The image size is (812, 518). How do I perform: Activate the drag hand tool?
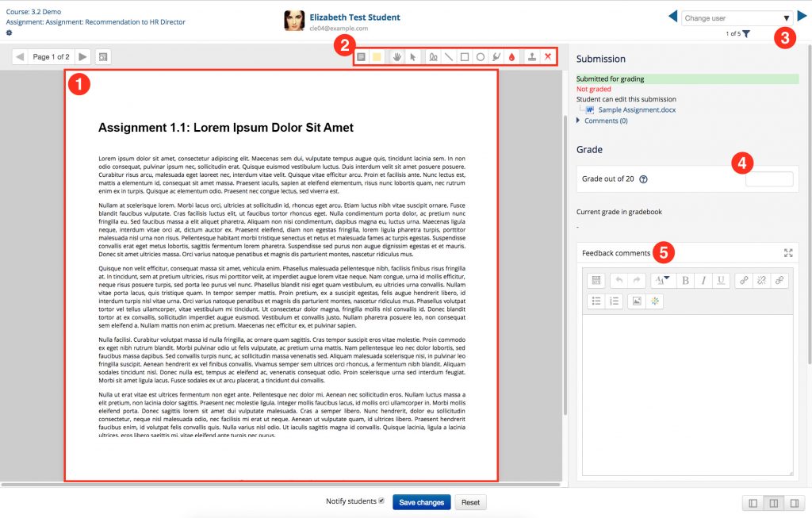point(397,57)
